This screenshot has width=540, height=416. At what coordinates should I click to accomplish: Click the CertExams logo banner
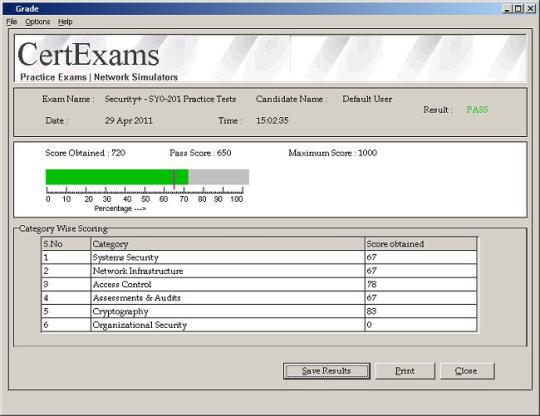click(x=270, y=58)
